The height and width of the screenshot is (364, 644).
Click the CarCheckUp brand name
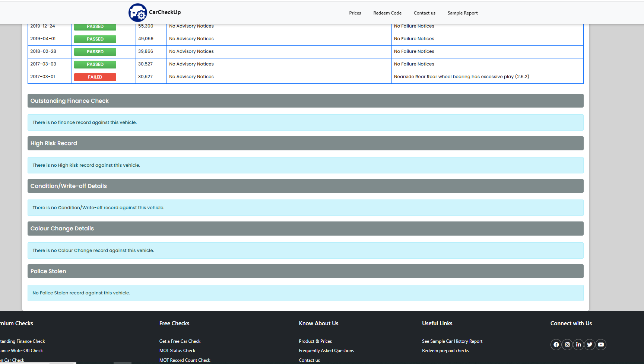click(165, 12)
